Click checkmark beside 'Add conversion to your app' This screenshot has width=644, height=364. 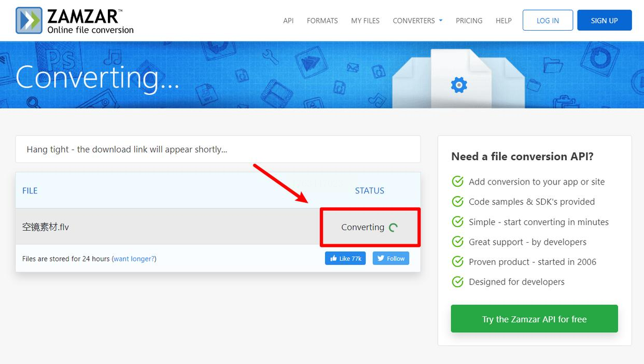pyautogui.click(x=457, y=181)
